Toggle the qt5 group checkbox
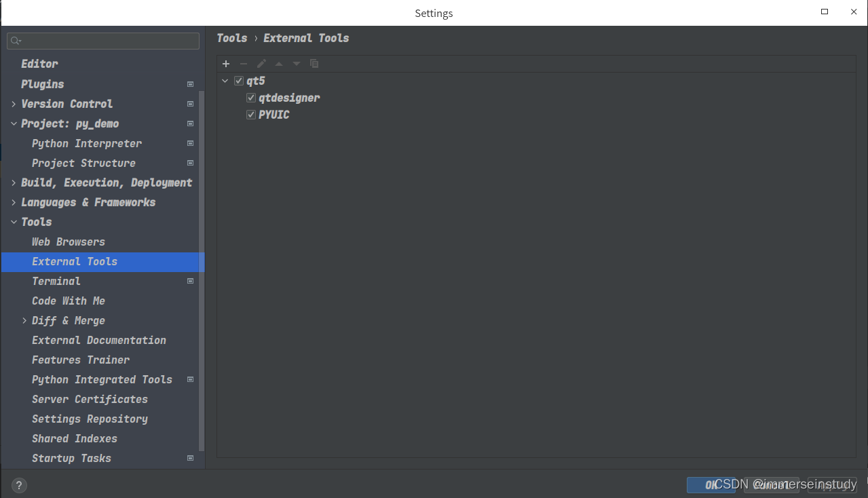Screen dimensions: 868x498 239,81
